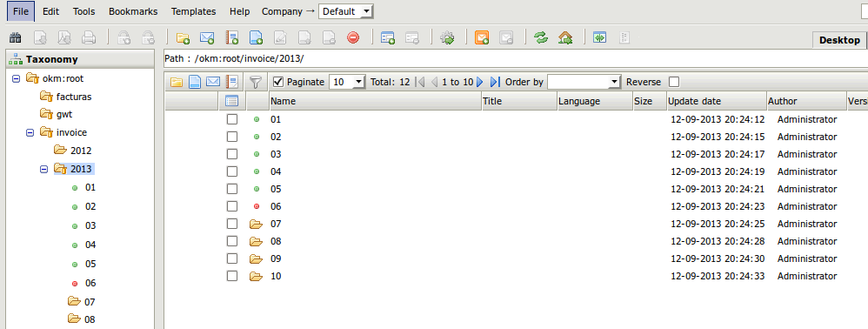Click the red delete icon
868x329 pixels.
coord(353,37)
